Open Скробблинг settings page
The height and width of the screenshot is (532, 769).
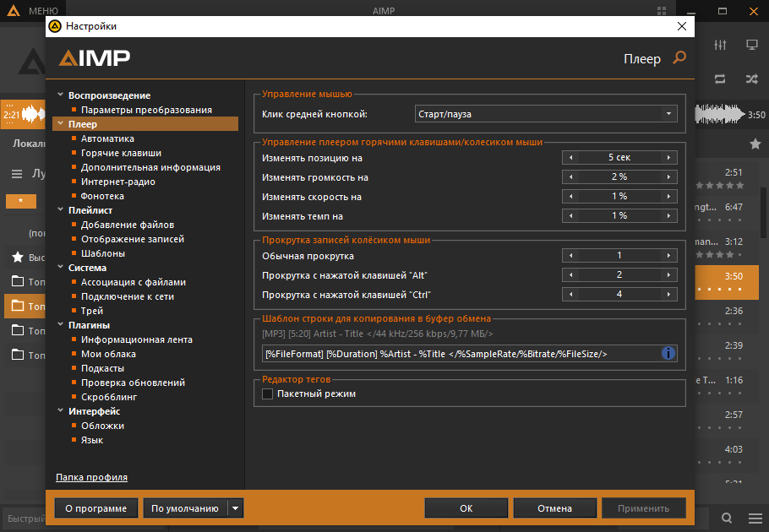tap(108, 397)
